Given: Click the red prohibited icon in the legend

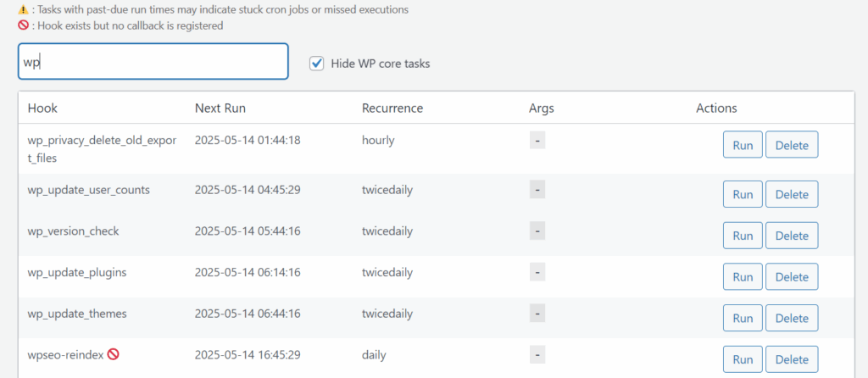Looking at the screenshot, I should [x=23, y=25].
